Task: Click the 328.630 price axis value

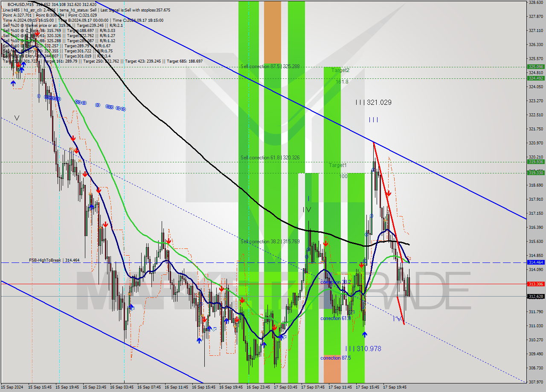Action: pos(536,3)
